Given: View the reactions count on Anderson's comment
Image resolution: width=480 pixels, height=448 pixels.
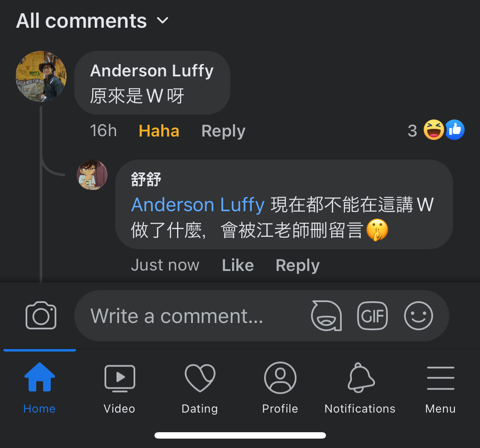Looking at the screenshot, I should [436, 130].
